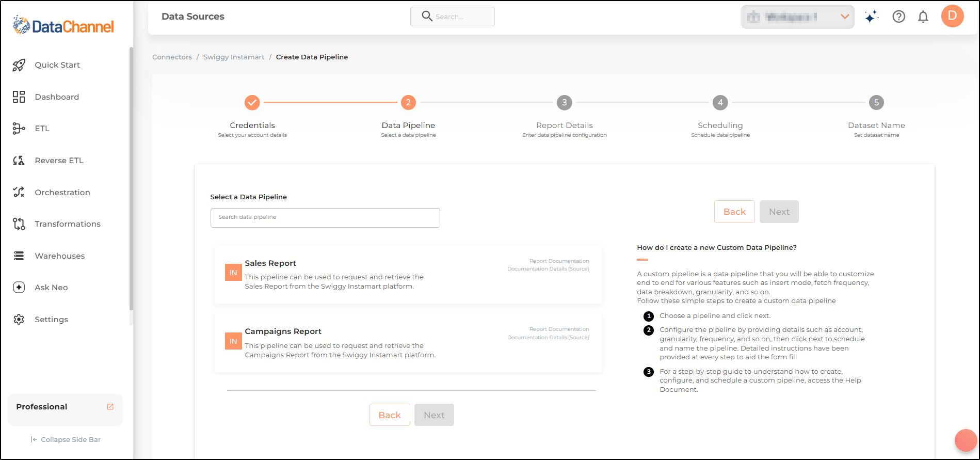Image resolution: width=980 pixels, height=460 pixels.
Task: Open Transformations menu item
Action: coord(68,224)
